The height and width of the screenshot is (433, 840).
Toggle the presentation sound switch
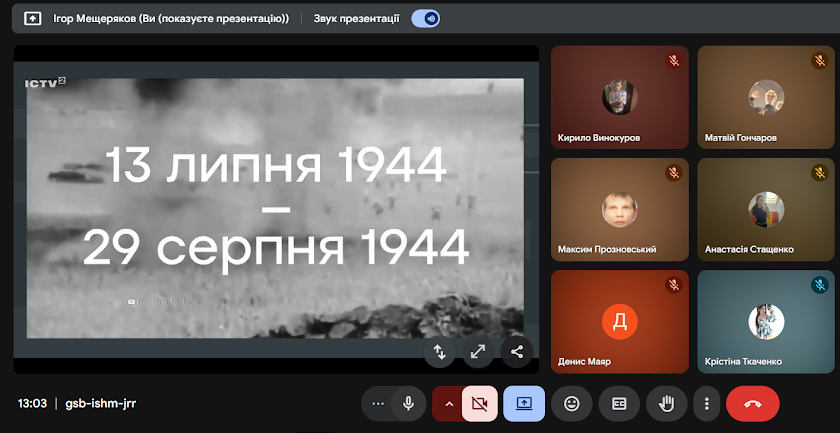coord(425,18)
